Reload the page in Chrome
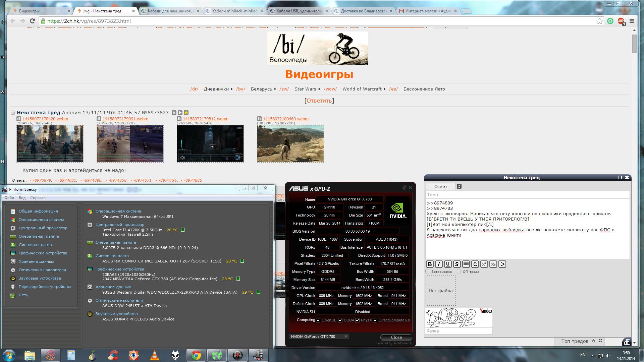Image resolution: width=644 pixels, height=362 pixels. pyautogui.click(x=32, y=21)
